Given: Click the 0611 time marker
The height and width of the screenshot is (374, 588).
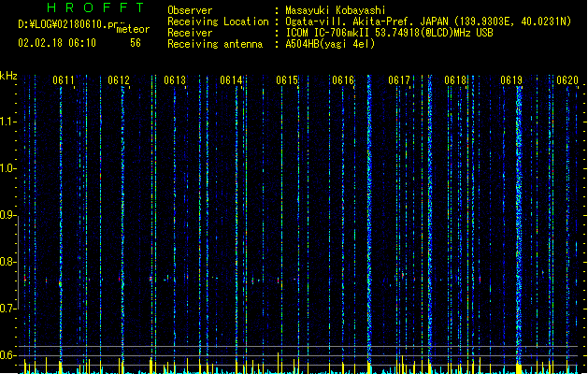Looking at the screenshot, I should tap(64, 80).
